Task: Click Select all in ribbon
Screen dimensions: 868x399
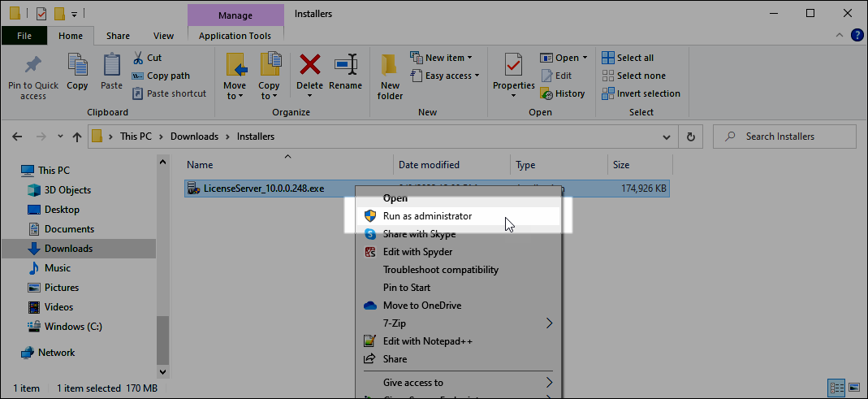Action: pyautogui.click(x=628, y=58)
